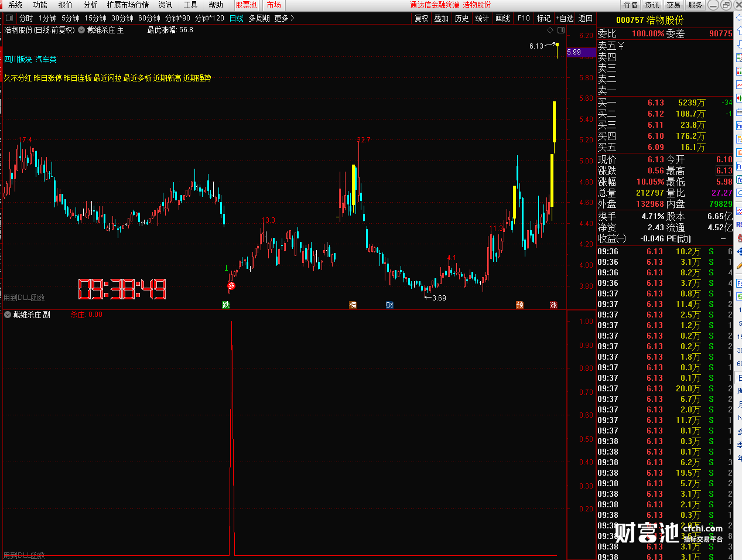Click the 000757 浩物股份 stock title
This screenshot has width=742, height=560.
[650, 20]
